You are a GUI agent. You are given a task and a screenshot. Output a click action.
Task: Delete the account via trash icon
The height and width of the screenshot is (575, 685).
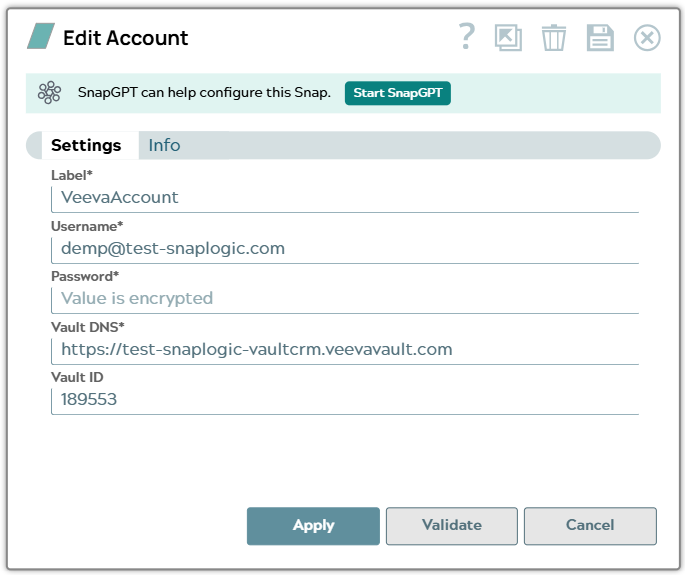pos(554,38)
